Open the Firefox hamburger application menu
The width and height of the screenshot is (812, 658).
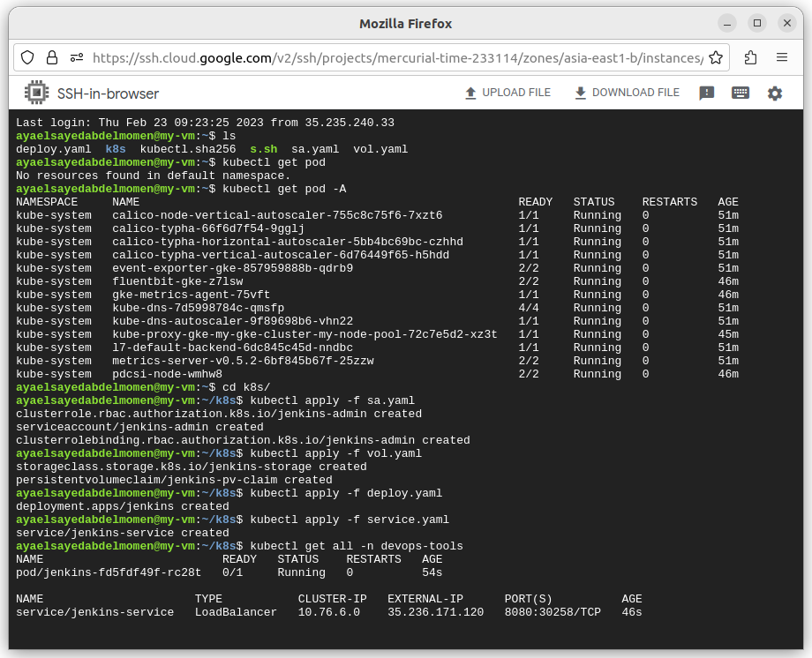pyautogui.click(x=782, y=57)
